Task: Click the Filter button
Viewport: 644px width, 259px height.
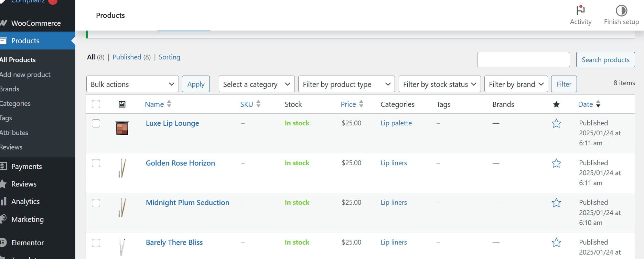Action: tap(564, 84)
